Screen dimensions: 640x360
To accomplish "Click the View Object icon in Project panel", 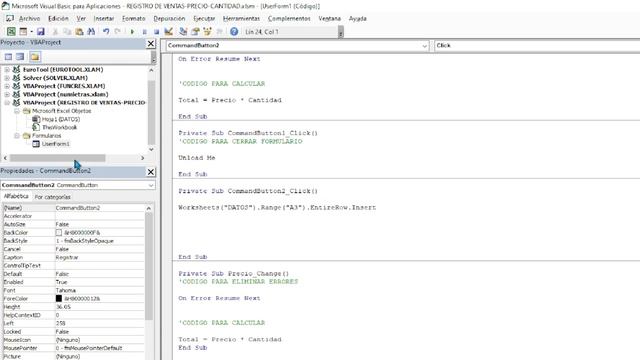I will click(20, 57).
